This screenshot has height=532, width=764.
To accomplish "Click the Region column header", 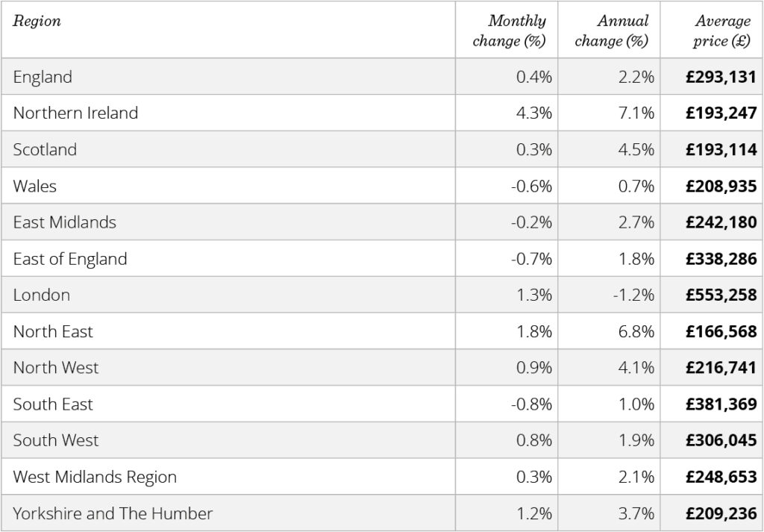I will 37,22.
